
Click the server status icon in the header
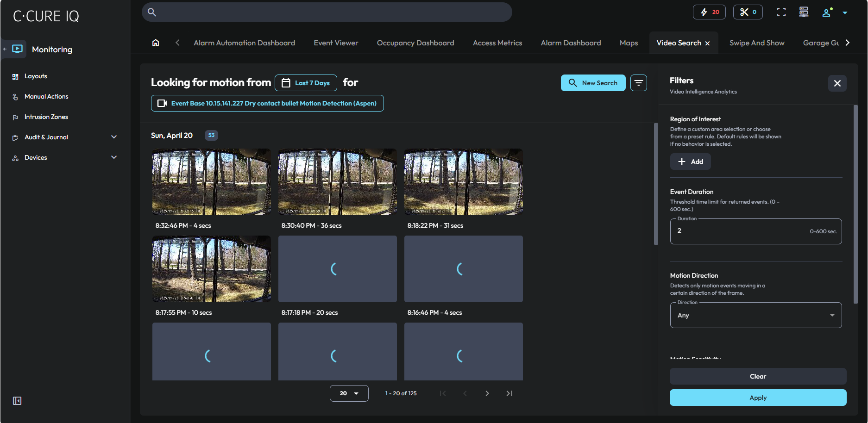804,12
